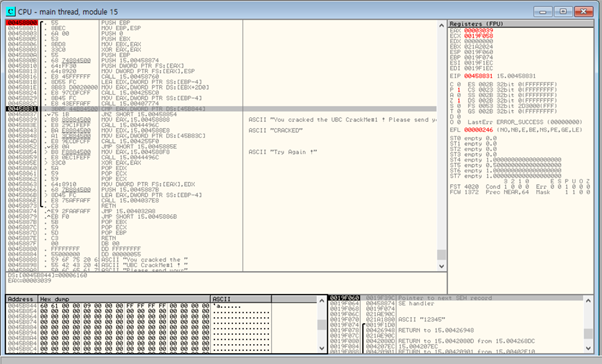Click the ECX register value
This screenshot has height=364, width=602.
click(x=478, y=36)
